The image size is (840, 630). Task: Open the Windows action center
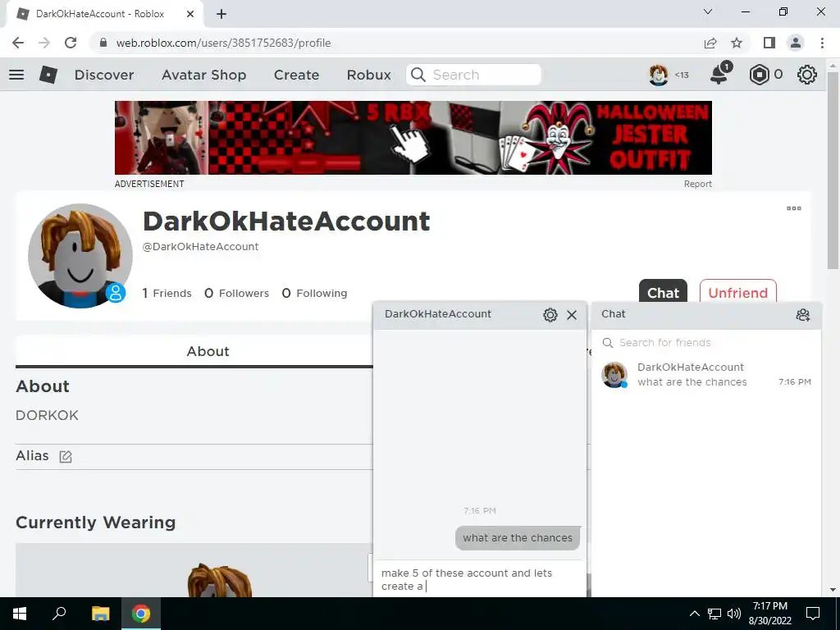click(x=813, y=614)
